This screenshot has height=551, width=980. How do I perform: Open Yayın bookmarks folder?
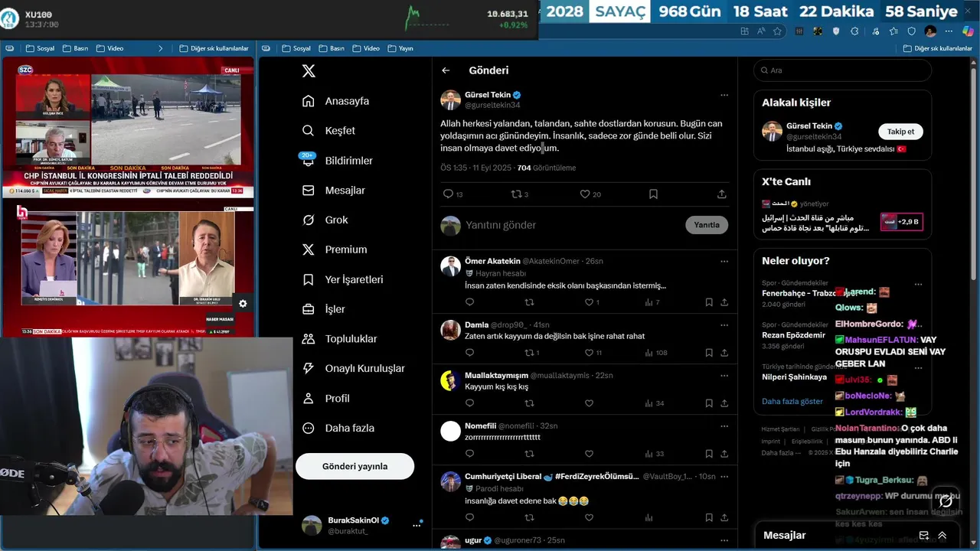click(x=400, y=48)
